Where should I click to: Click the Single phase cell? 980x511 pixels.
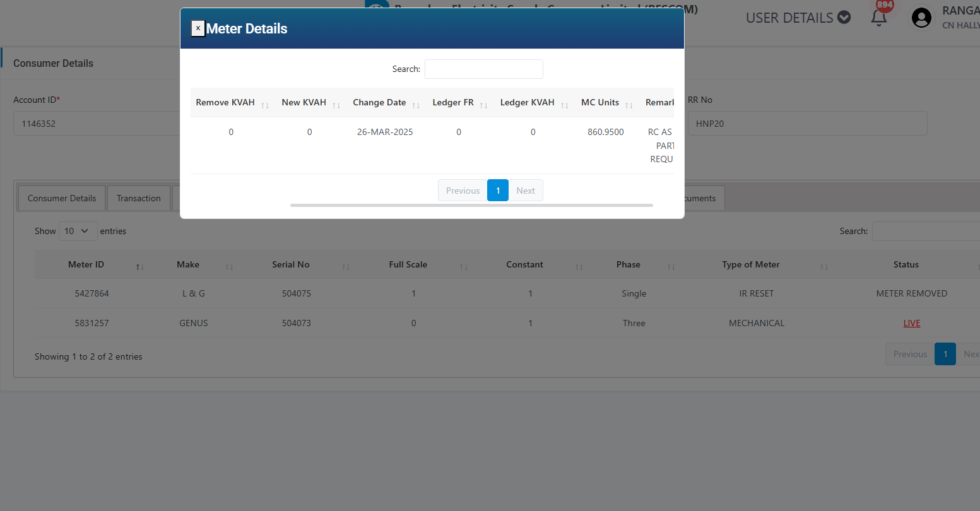point(634,293)
